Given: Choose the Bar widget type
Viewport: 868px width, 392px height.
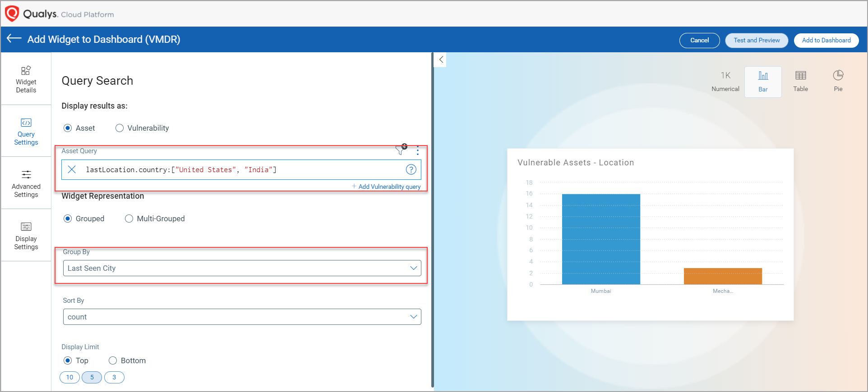Looking at the screenshot, I should click(x=763, y=82).
